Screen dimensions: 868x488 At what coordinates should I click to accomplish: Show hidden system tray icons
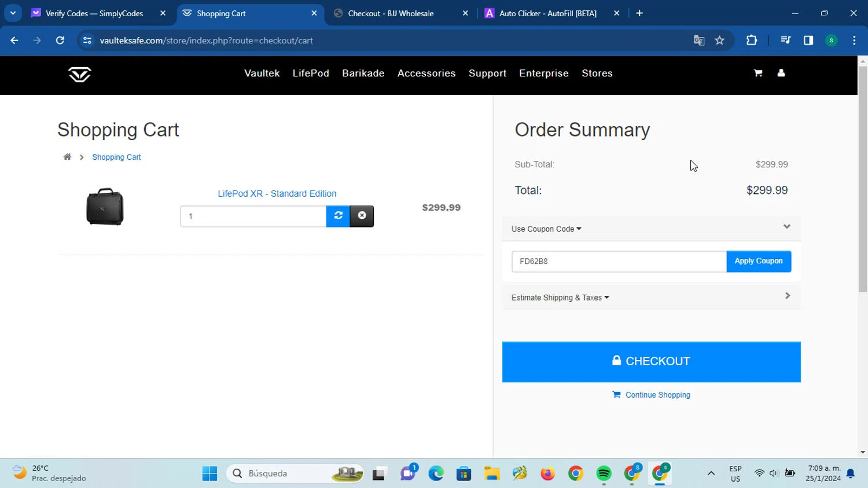tap(711, 474)
